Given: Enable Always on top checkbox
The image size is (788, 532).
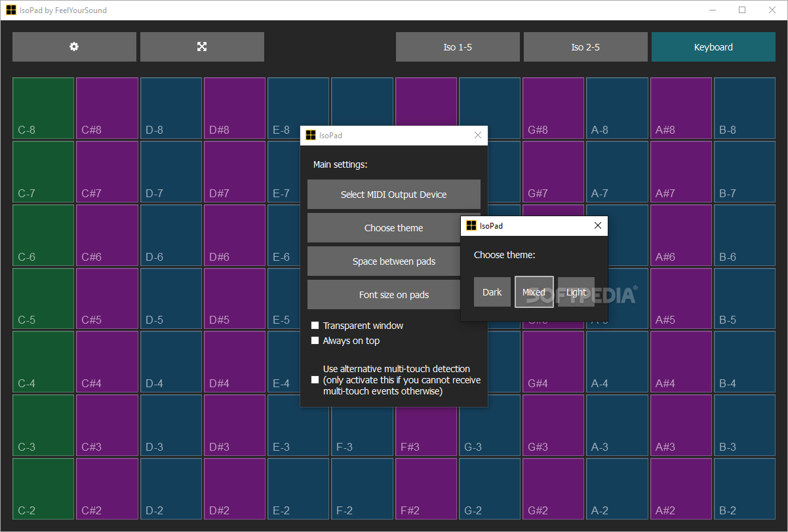Looking at the screenshot, I should 315,341.
